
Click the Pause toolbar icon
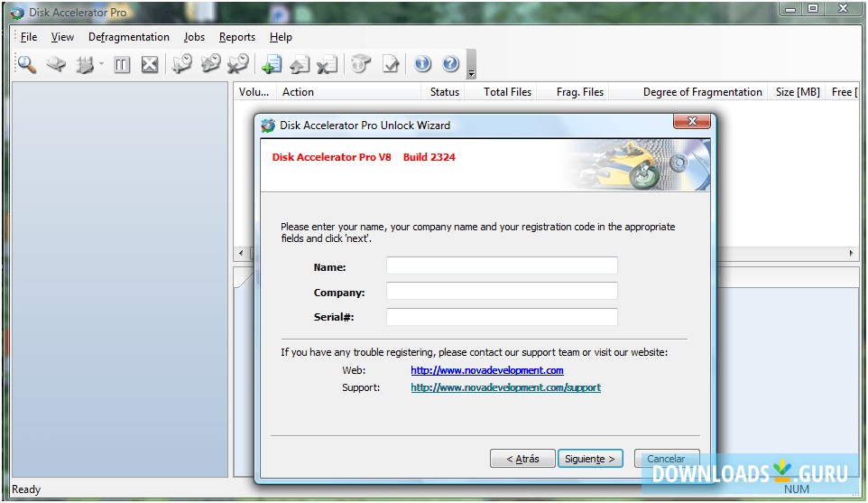(121, 65)
